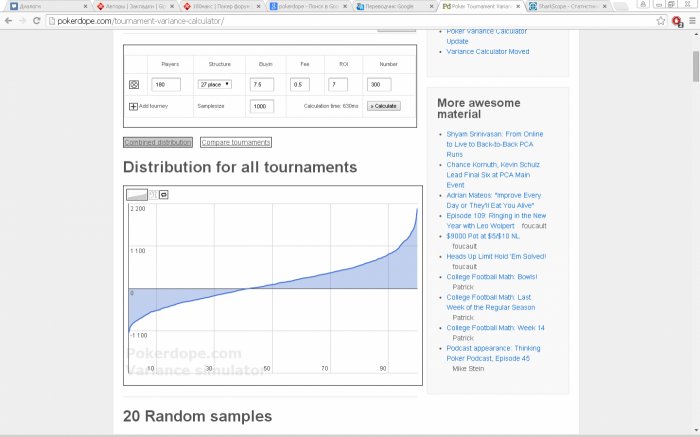Screen dimensions: 700x437
Task: Open the $9000 Pot at $5/$10 NL link
Action: point(483,236)
